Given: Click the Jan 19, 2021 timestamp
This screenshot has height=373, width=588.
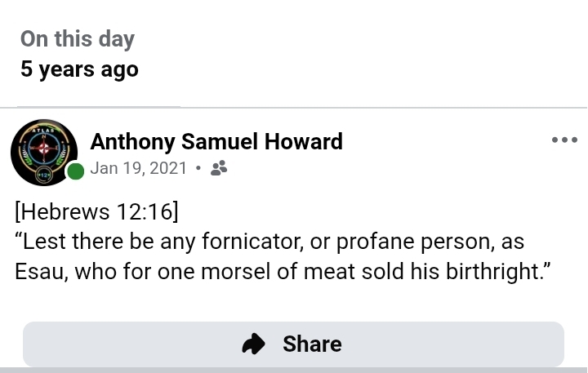Looking at the screenshot, I should (138, 169).
